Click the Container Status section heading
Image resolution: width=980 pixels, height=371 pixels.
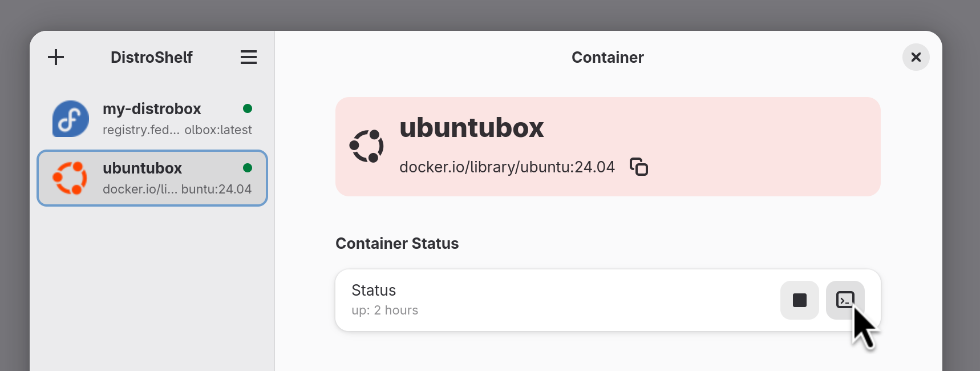397,244
